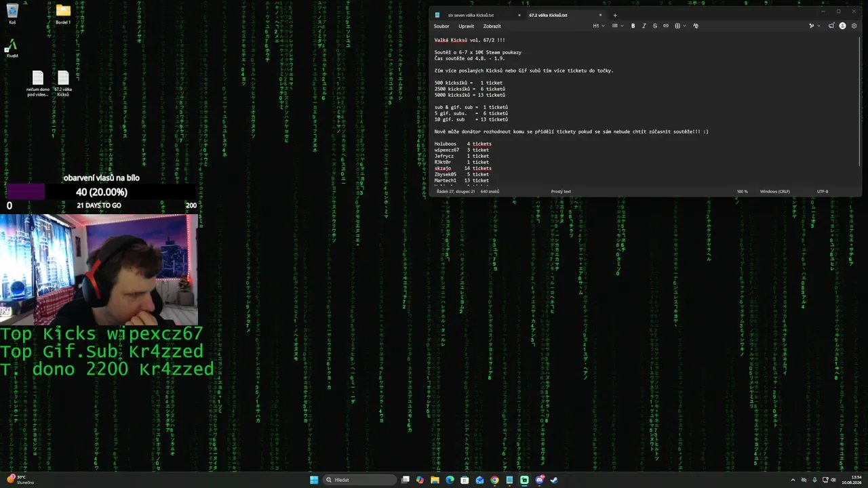Click the obarvení vlasů goal progress bar
The width and height of the screenshot is (868, 488).
(102, 192)
